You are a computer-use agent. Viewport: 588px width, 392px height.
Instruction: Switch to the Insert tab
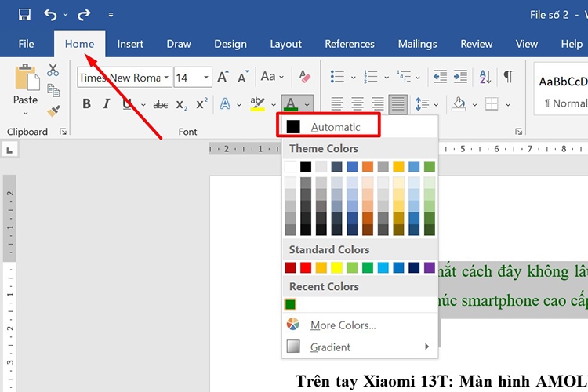coord(130,44)
